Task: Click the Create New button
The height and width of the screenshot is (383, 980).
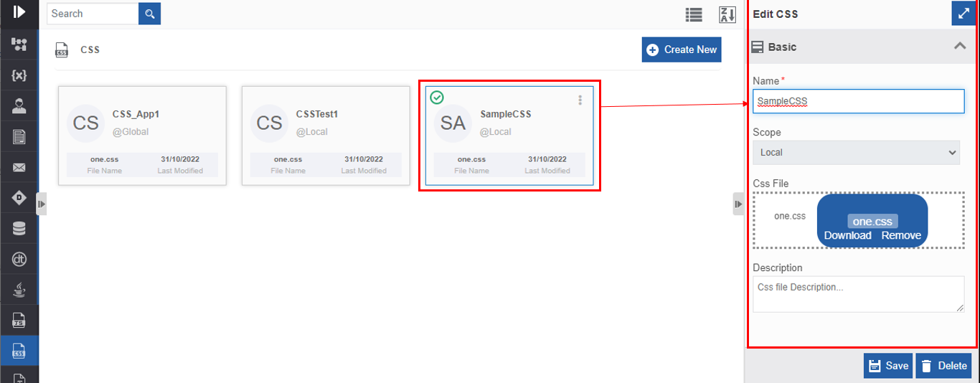Action: coord(682,49)
